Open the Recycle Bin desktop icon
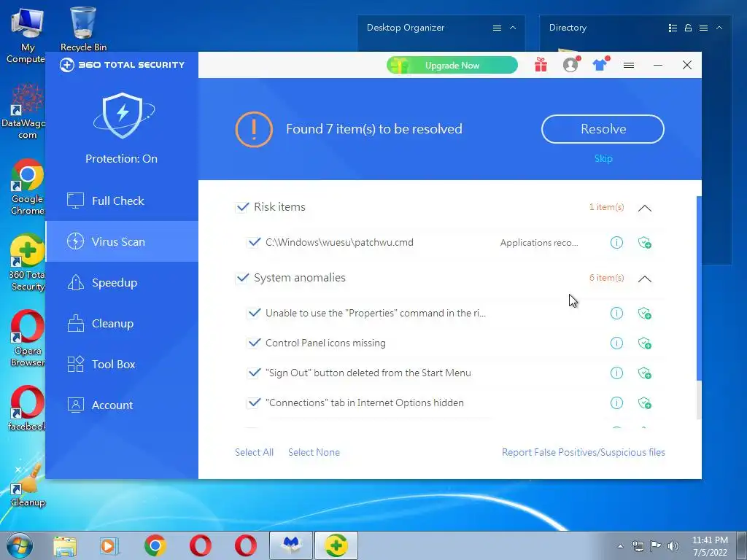This screenshot has height=560, width=747. click(x=83, y=28)
